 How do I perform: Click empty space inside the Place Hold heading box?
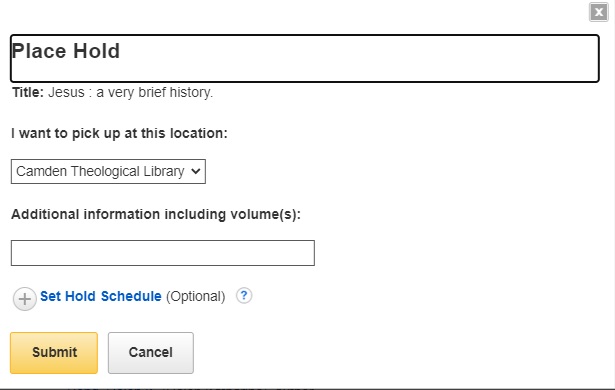pos(353,59)
